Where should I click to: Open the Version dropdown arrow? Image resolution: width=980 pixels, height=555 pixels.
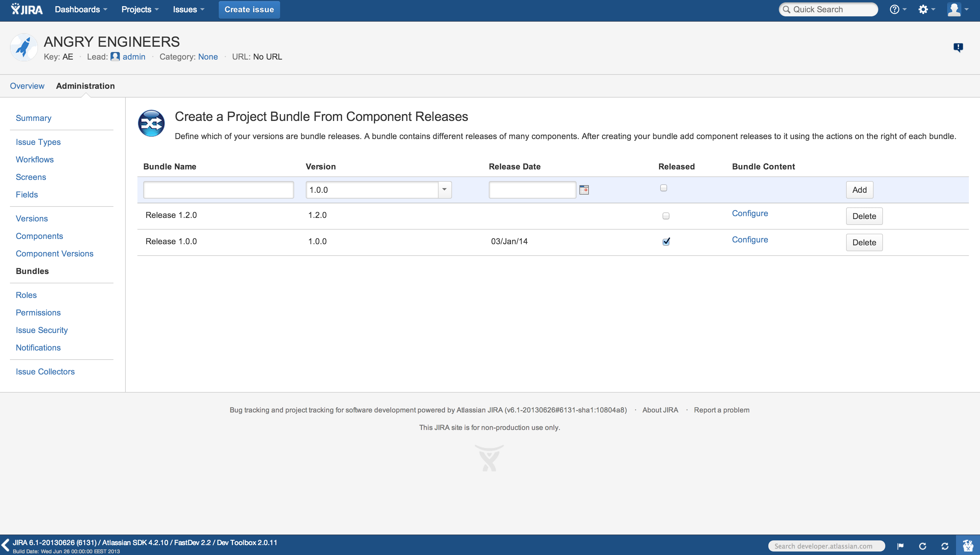tap(444, 190)
